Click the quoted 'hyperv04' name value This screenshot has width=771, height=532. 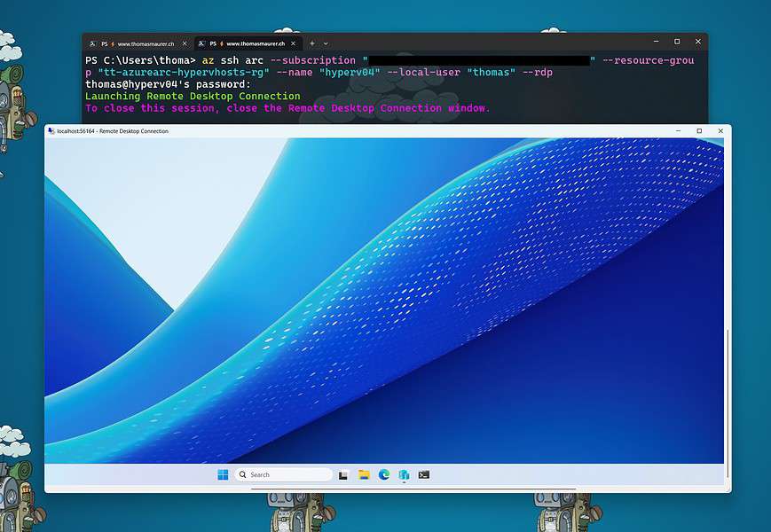350,72
